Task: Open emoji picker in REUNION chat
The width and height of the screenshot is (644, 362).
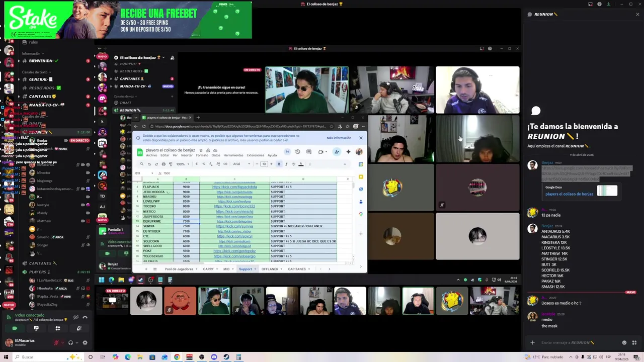Action: (x=624, y=343)
